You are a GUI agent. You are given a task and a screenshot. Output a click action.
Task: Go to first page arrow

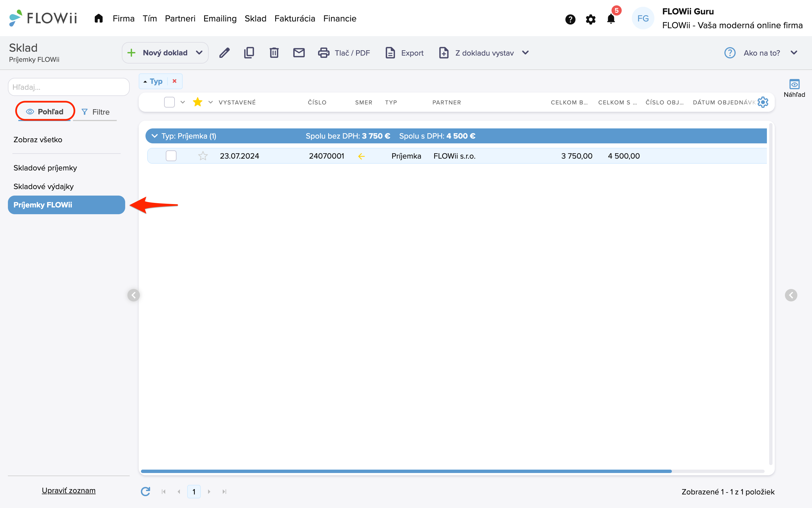coord(164,492)
